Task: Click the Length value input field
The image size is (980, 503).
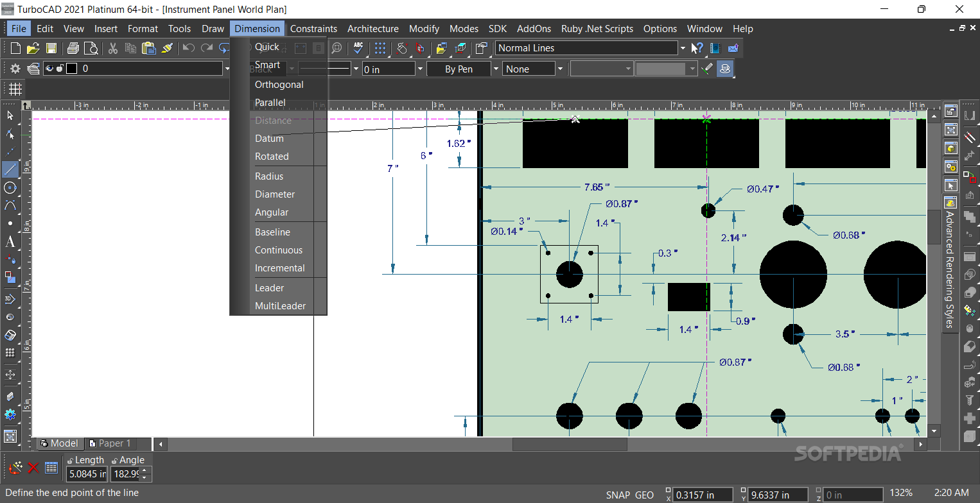Action: tap(87, 474)
